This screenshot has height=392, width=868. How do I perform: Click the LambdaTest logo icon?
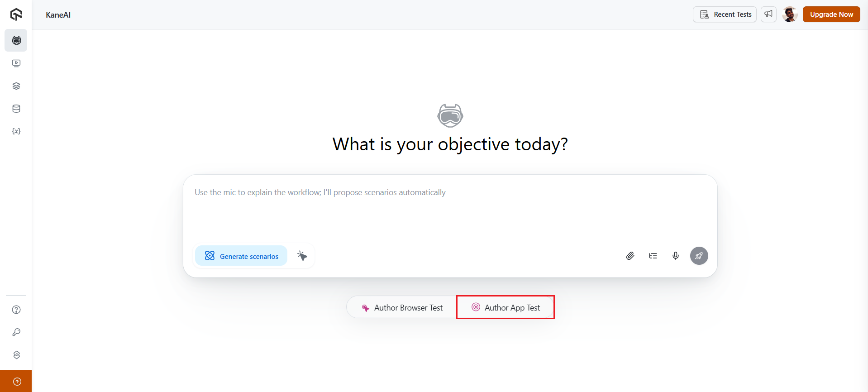click(x=16, y=14)
